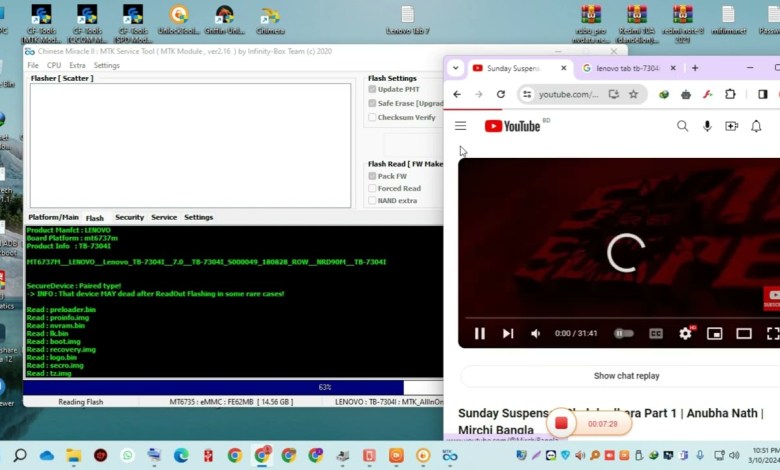Screen dimensions: 780x470
Task: Stop the screen recording with red button
Action: pos(561,423)
